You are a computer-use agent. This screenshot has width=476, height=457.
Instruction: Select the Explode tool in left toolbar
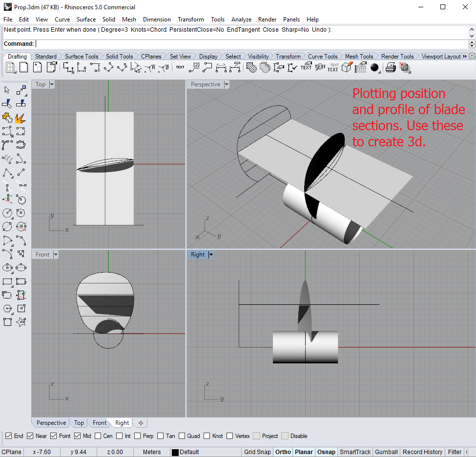21,118
